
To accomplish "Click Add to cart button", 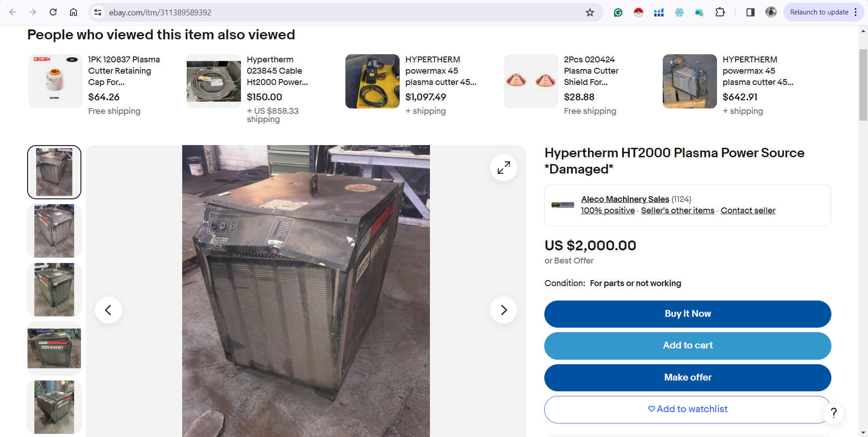I will pos(688,346).
